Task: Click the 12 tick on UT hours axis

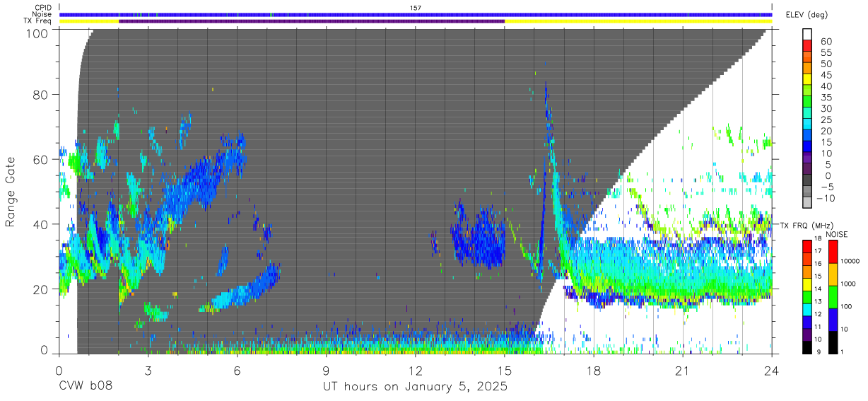Action: pos(416,370)
